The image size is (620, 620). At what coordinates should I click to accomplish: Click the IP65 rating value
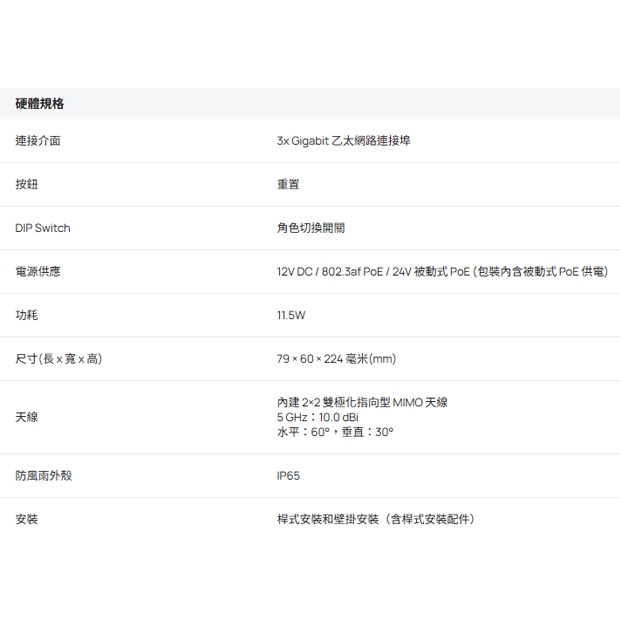point(288,475)
